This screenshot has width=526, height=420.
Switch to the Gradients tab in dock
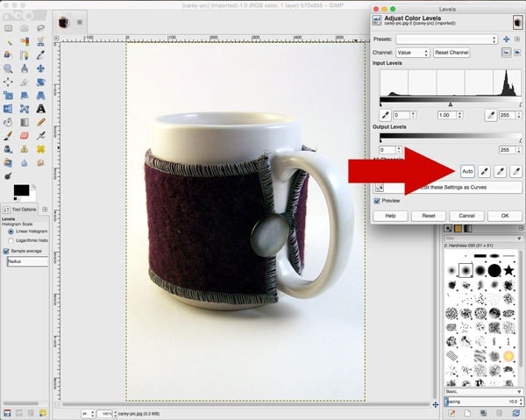point(468,229)
